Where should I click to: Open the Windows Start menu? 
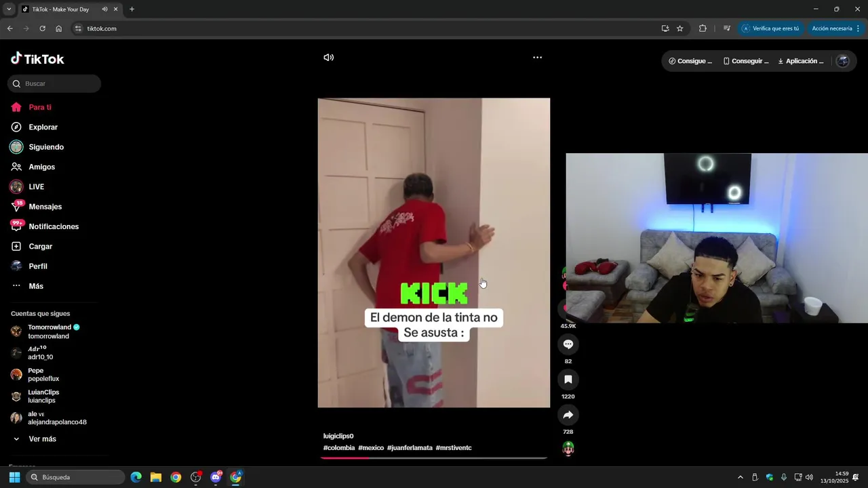14,477
